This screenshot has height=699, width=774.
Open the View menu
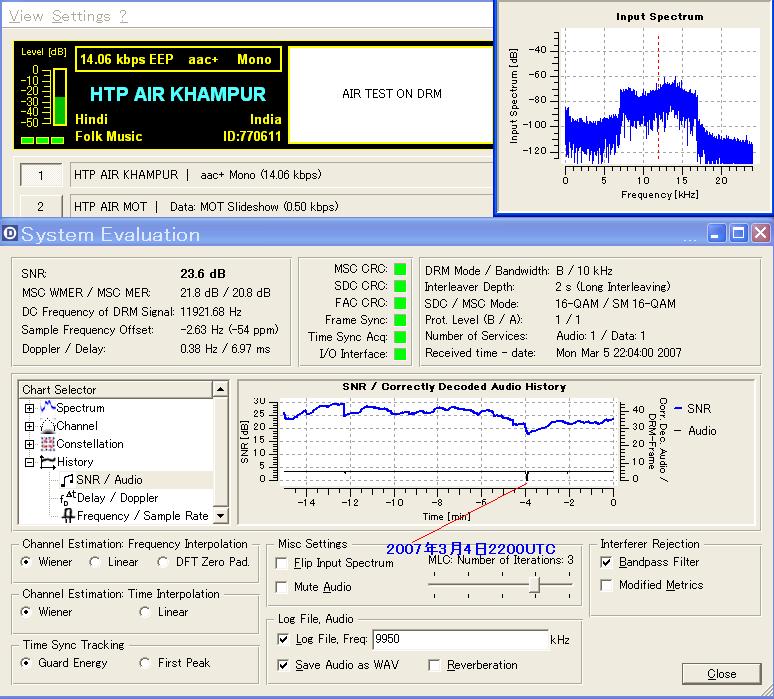pyautogui.click(x=26, y=16)
